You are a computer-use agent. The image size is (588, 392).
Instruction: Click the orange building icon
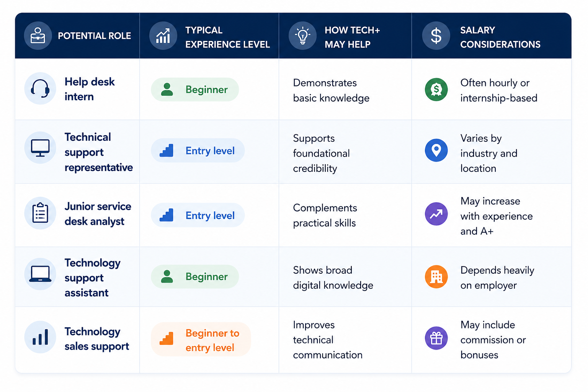pos(436,277)
